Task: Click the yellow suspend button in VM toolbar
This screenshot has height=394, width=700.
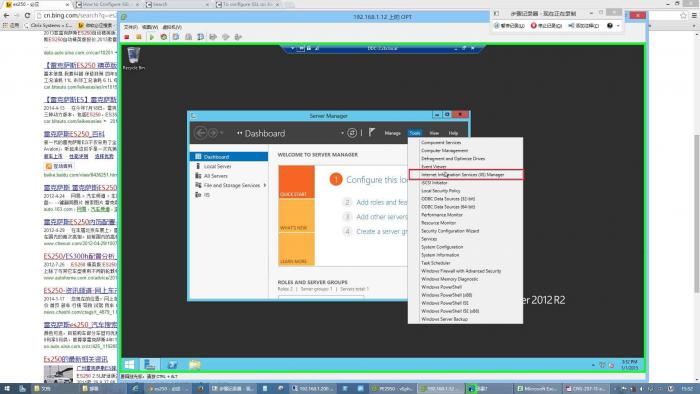Action: (139, 37)
